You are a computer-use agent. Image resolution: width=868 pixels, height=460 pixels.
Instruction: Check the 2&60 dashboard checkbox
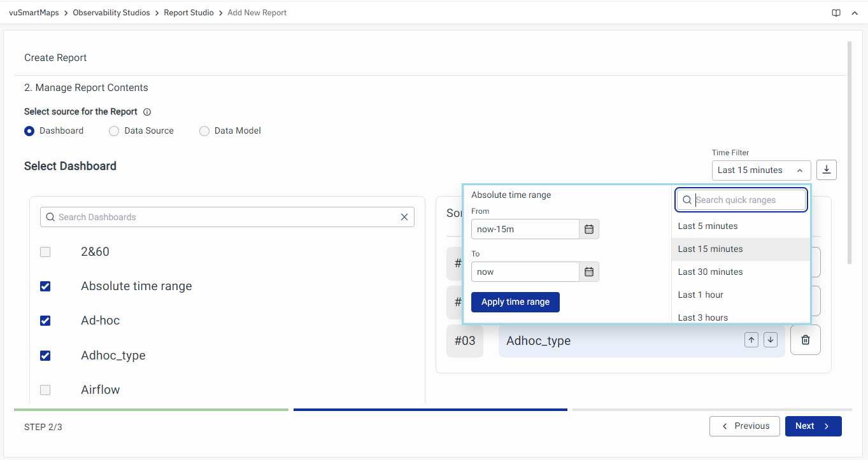(x=45, y=252)
